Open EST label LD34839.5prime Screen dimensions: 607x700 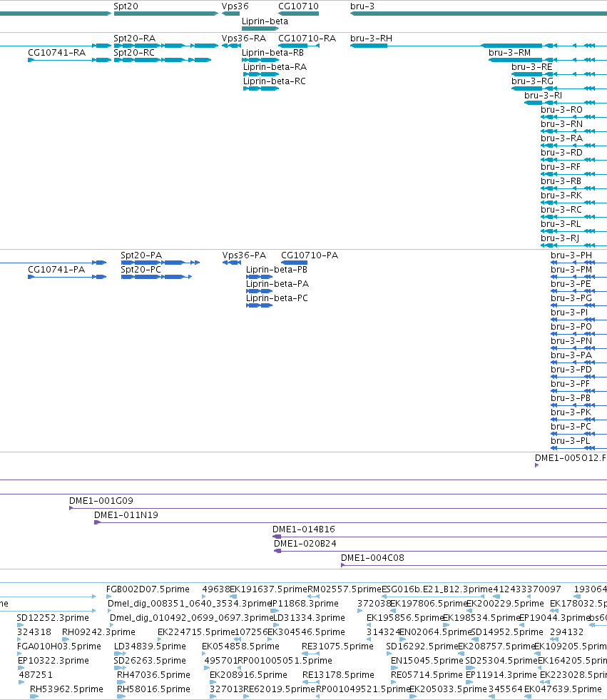(x=150, y=646)
